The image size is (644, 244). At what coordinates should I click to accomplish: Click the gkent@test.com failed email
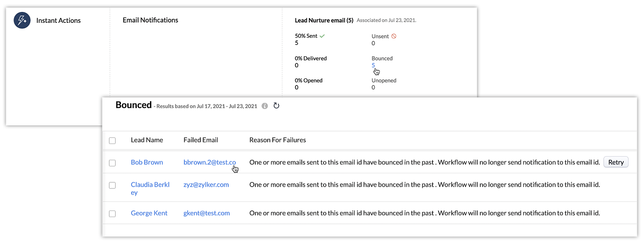click(206, 213)
